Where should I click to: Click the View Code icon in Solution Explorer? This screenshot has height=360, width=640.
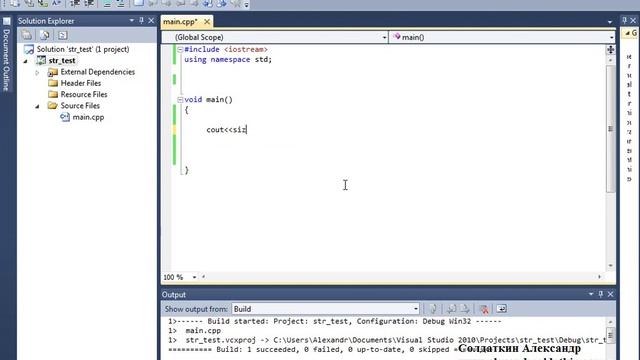62,35
